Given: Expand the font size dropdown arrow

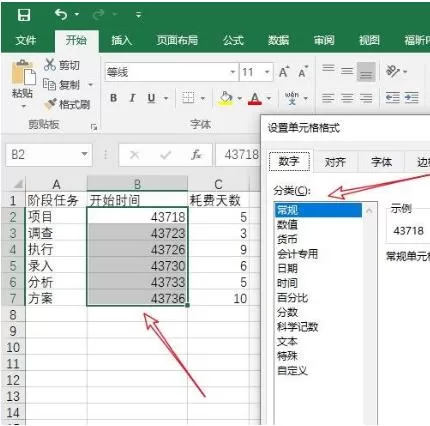Looking at the screenshot, I should [267, 72].
